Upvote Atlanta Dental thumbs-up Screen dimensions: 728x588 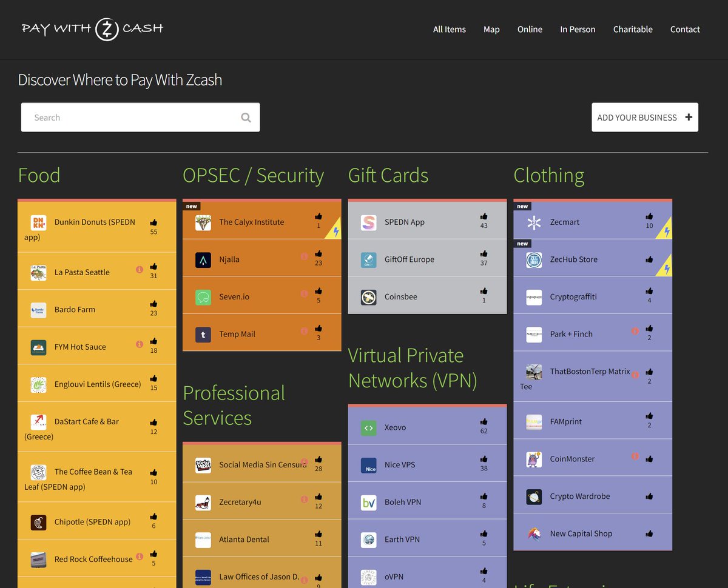tap(318, 534)
